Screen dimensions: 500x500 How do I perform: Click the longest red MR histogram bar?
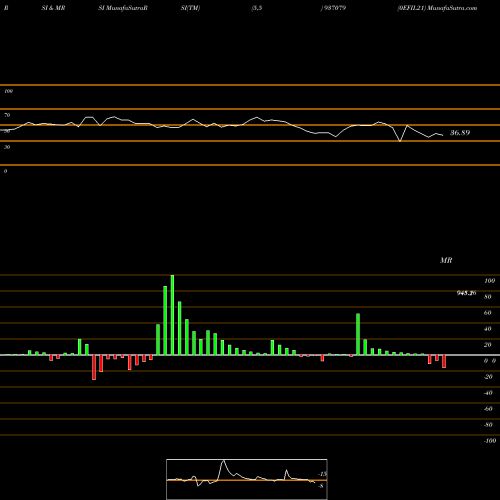94,367
